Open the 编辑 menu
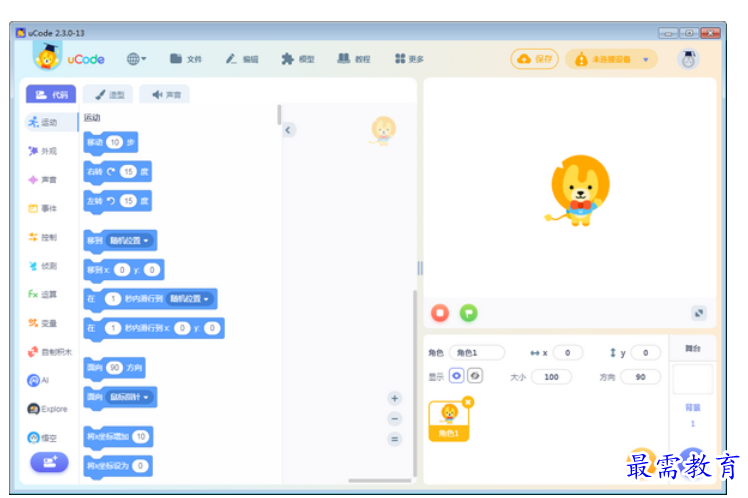 click(242, 59)
